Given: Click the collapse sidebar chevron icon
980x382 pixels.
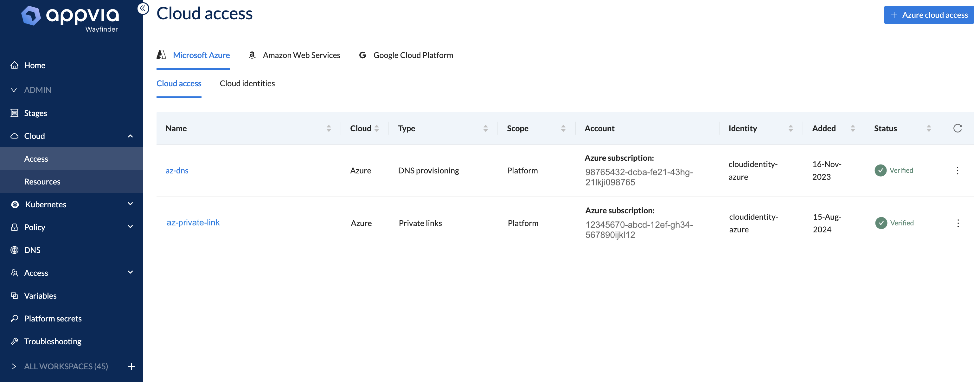Looking at the screenshot, I should [142, 8].
